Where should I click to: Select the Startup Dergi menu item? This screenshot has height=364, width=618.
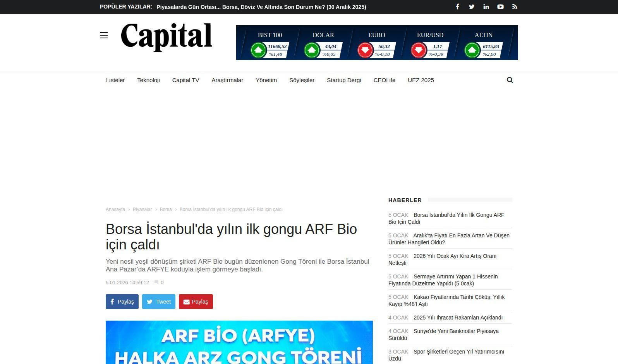tap(344, 80)
